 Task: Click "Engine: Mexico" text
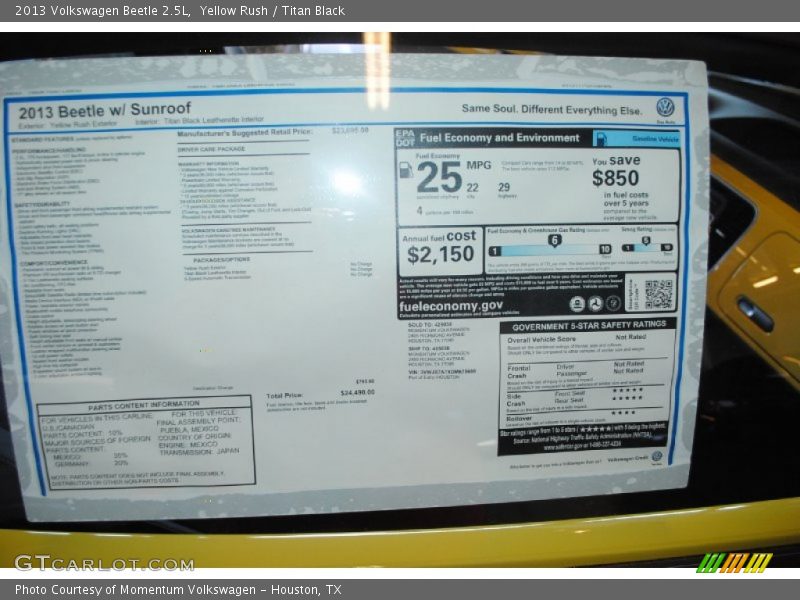pyautogui.click(x=188, y=444)
